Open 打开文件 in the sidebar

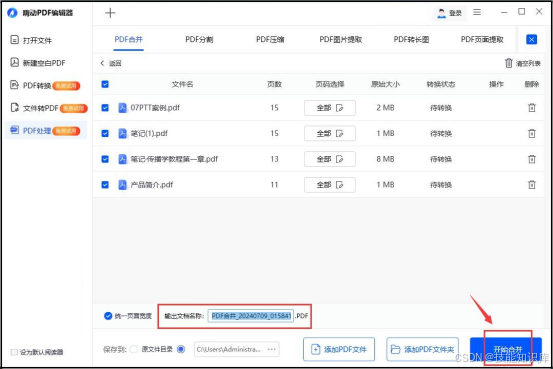[x=31, y=40]
